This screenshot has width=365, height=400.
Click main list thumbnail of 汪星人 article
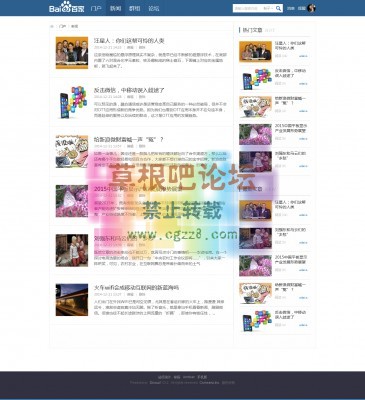tap(72, 53)
